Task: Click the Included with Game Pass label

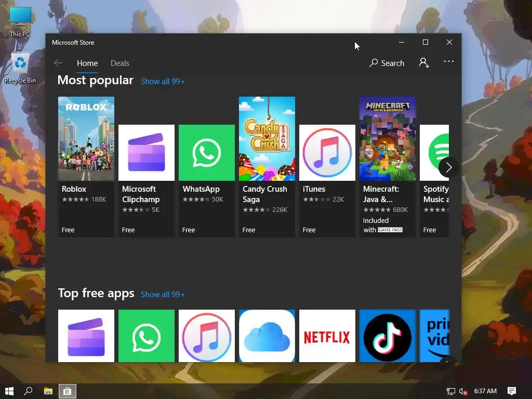Action: point(383,225)
